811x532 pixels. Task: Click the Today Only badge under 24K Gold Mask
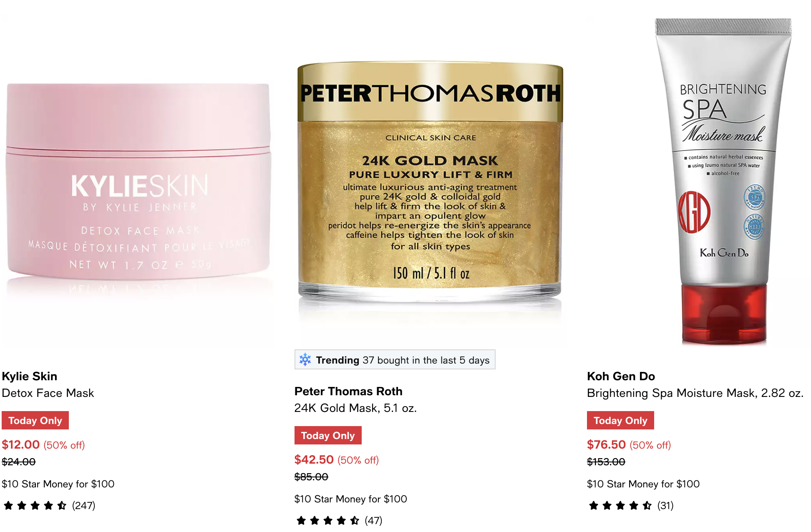coord(328,435)
